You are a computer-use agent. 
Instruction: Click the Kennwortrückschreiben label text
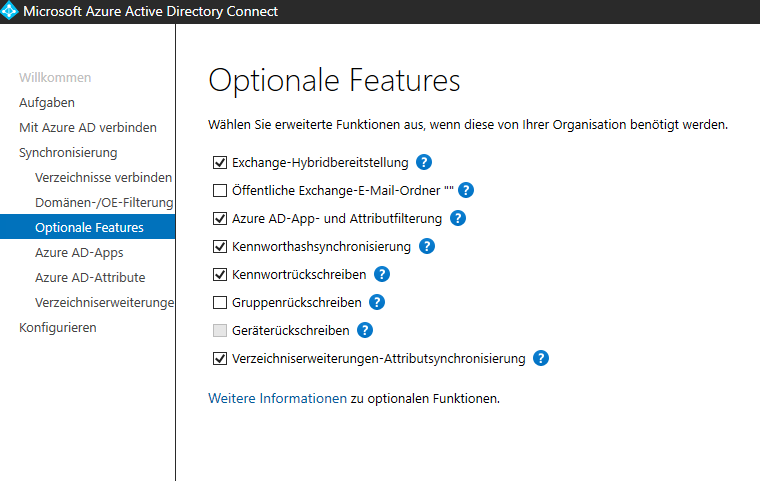(299, 274)
